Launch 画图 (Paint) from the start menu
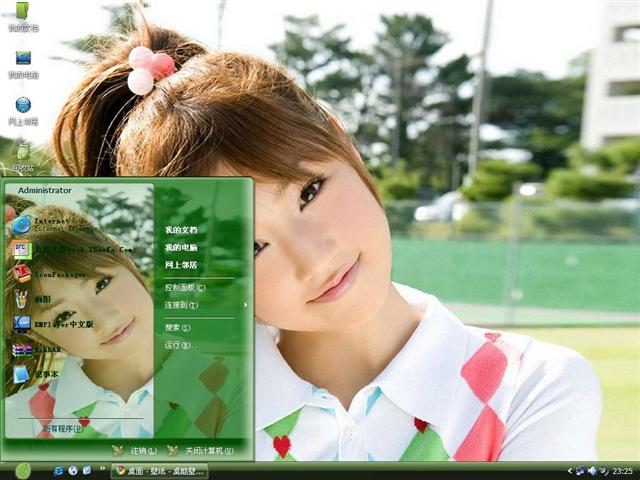 pos(32,299)
